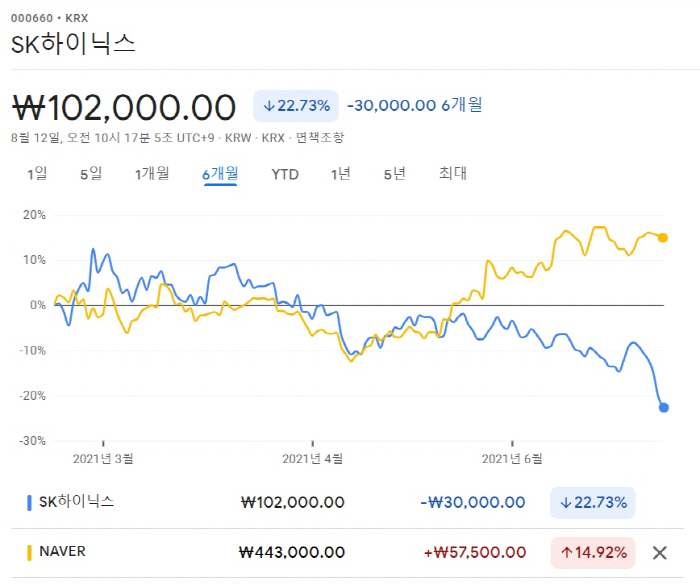Click the NAVER legend row name
Viewport: 700px width, 588px height.
pyautogui.click(x=62, y=551)
